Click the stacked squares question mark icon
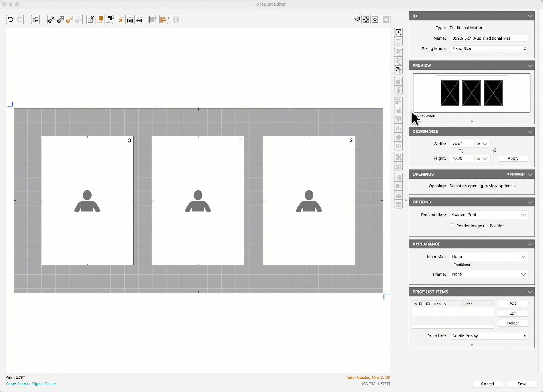 [x=398, y=70]
